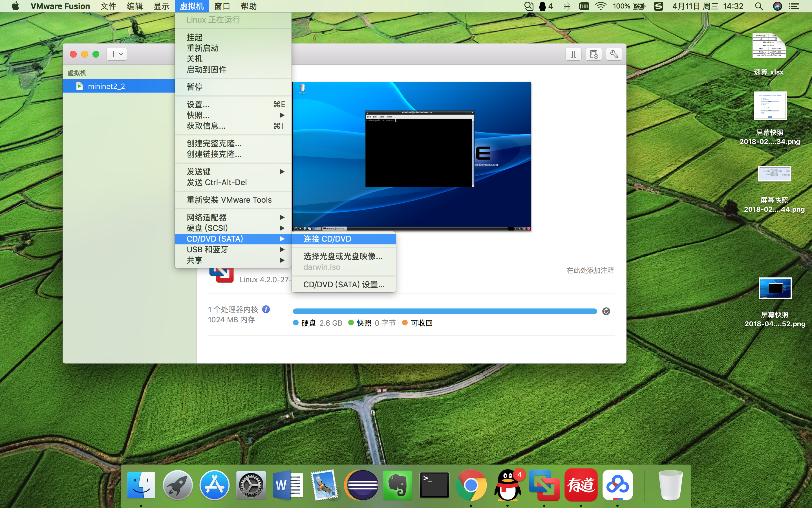Open the 文件 menu
This screenshot has width=812, height=508.
pyautogui.click(x=108, y=6)
